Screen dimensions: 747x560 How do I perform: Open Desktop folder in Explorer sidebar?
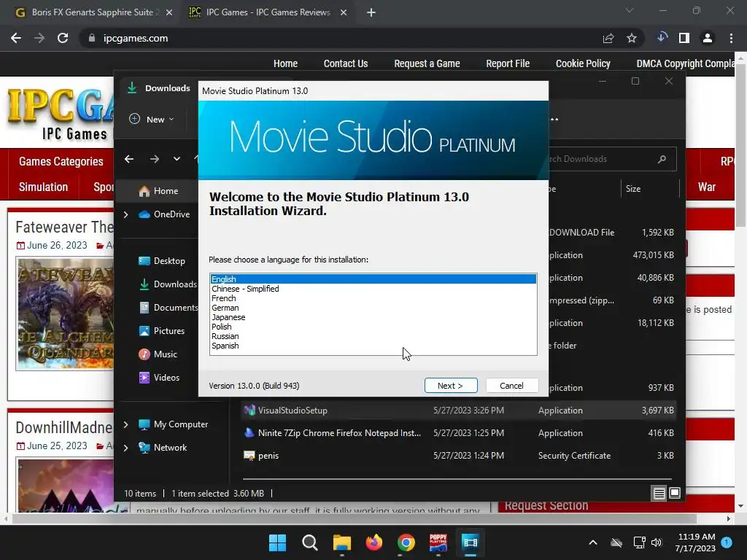162,261
